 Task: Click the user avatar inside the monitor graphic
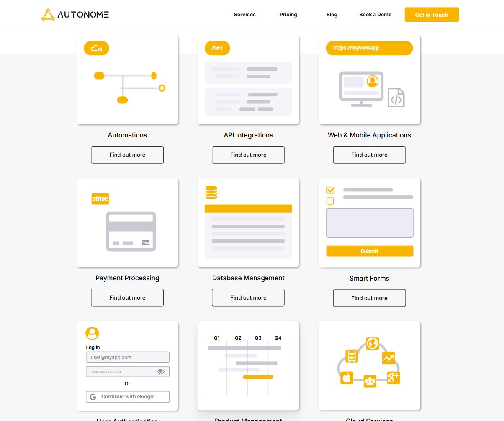pyautogui.click(x=372, y=81)
